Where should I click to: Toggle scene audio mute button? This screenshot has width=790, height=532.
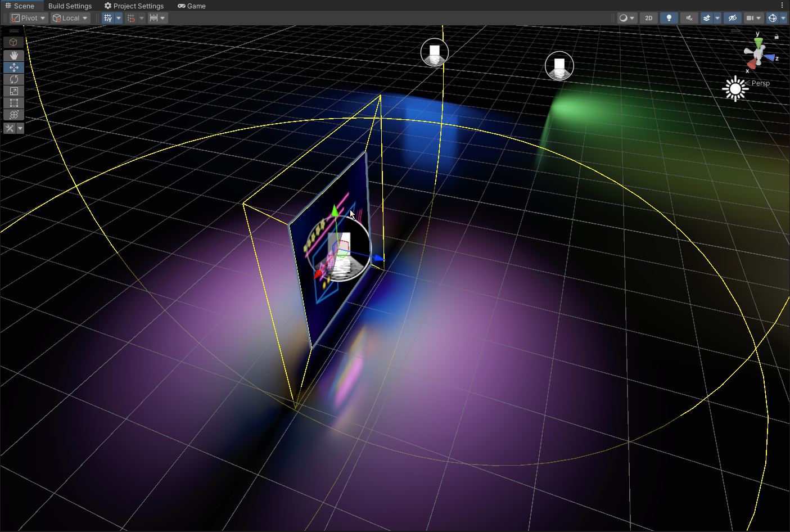[689, 18]
